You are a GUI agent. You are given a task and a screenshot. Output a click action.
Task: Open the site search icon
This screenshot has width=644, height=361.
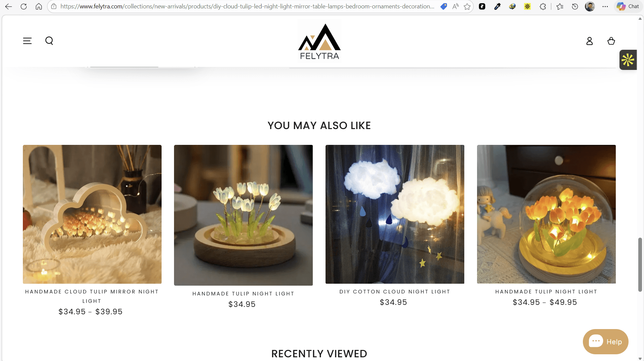[49, 41]
